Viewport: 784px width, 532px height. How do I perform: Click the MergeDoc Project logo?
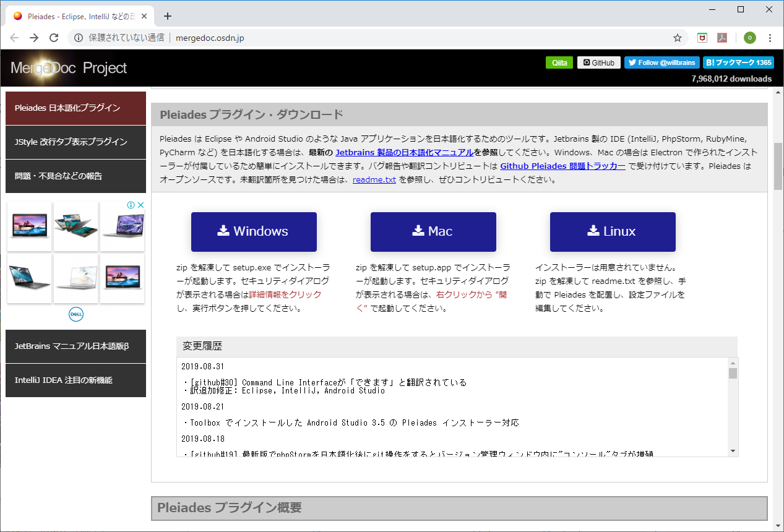click(69, 68)
